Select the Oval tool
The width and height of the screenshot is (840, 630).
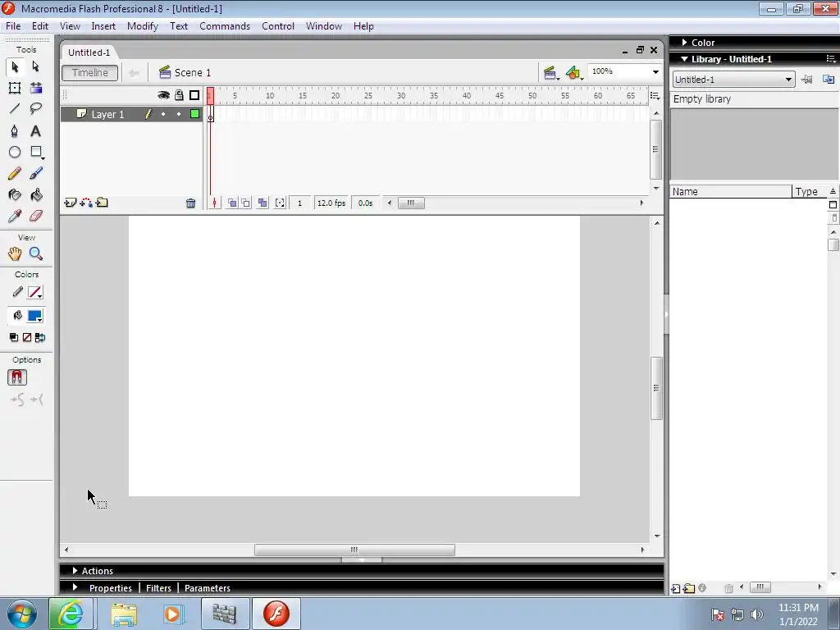[15, 152]
